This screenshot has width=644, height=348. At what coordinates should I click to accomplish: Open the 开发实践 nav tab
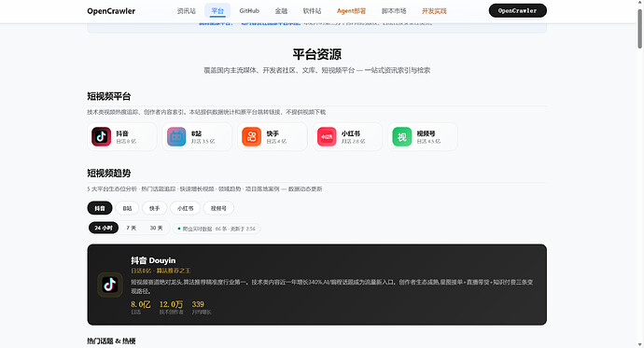coord(434,10)
